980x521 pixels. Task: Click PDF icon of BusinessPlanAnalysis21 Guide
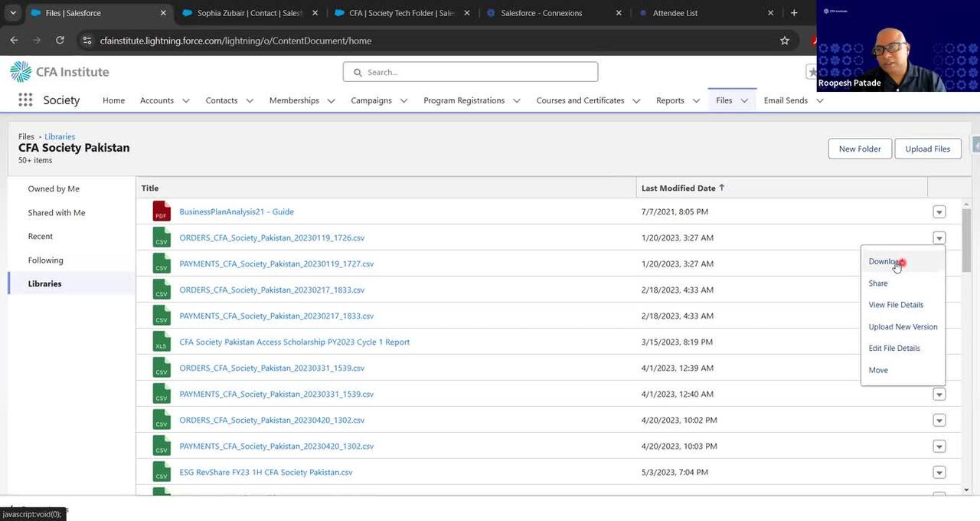(161, 211)
